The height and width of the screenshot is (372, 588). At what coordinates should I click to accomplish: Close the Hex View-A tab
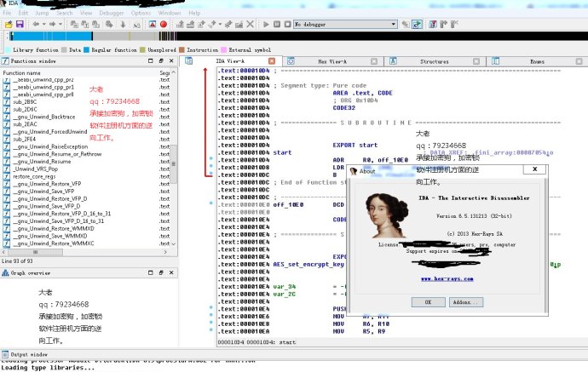pyautogui.click(x=374, y=61)
